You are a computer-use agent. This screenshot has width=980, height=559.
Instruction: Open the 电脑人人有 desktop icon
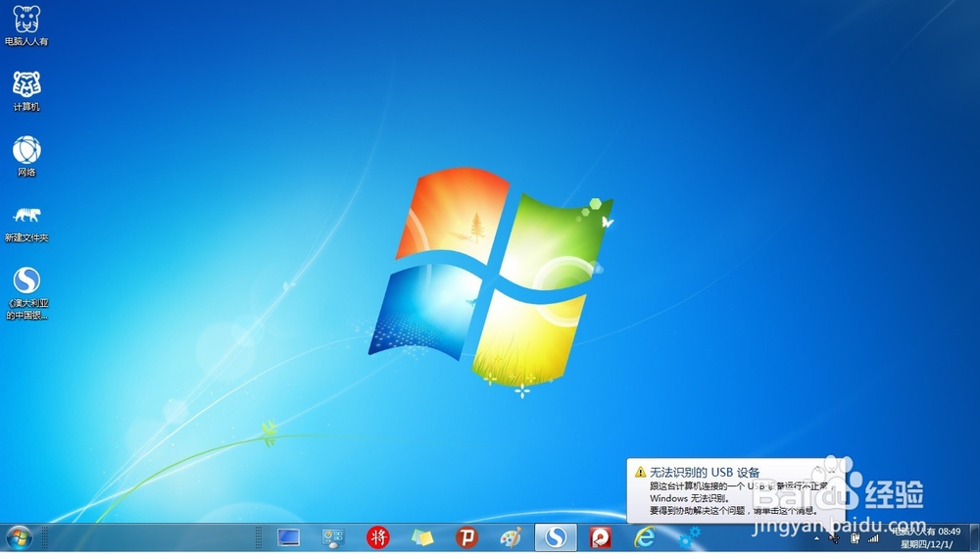click(x=26, y=25)
